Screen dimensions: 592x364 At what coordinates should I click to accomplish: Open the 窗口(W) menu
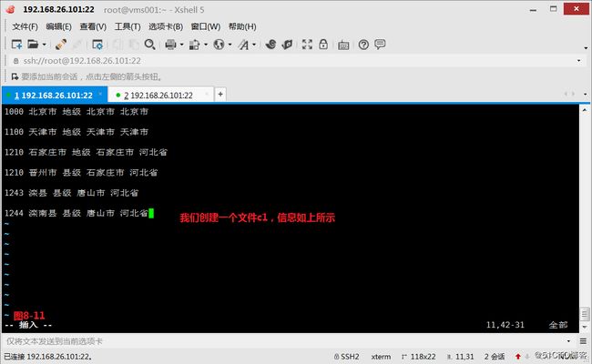coord(206,26)
